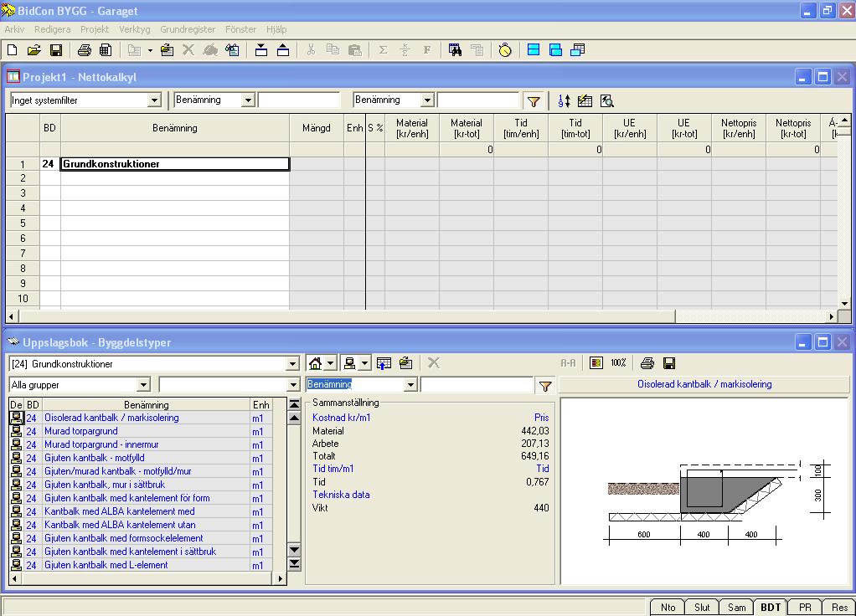The image size is (856, 616).
Task: Click filter text field in Uppslagsbok
Action: click(477, 385)
